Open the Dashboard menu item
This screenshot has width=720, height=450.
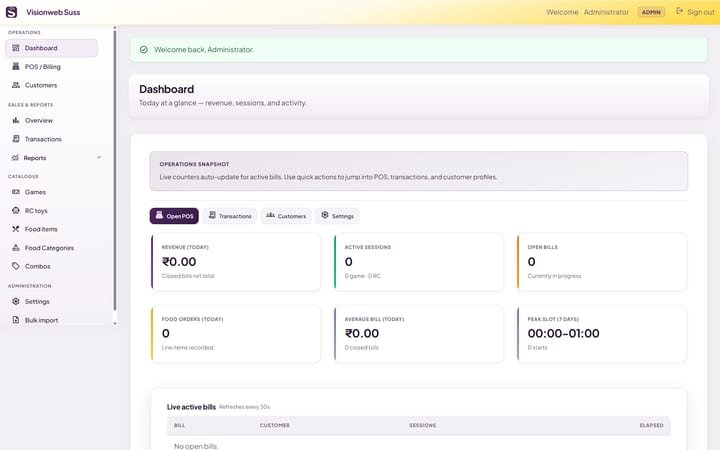tap(51, 48)
